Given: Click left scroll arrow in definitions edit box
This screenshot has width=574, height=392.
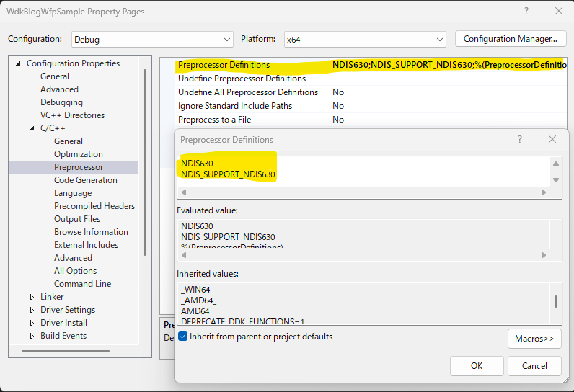Looking at the screenshot, I should [184, 192].
